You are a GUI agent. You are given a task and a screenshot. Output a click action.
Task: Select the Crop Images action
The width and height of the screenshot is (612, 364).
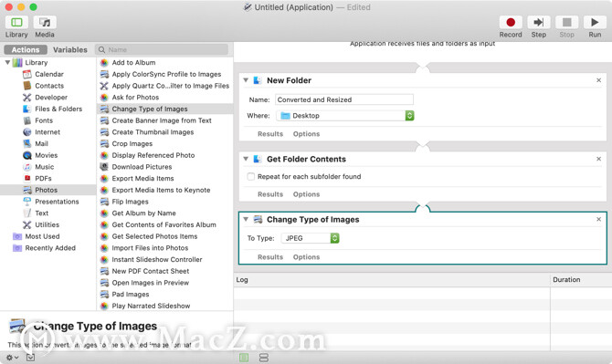coord(132,144)
